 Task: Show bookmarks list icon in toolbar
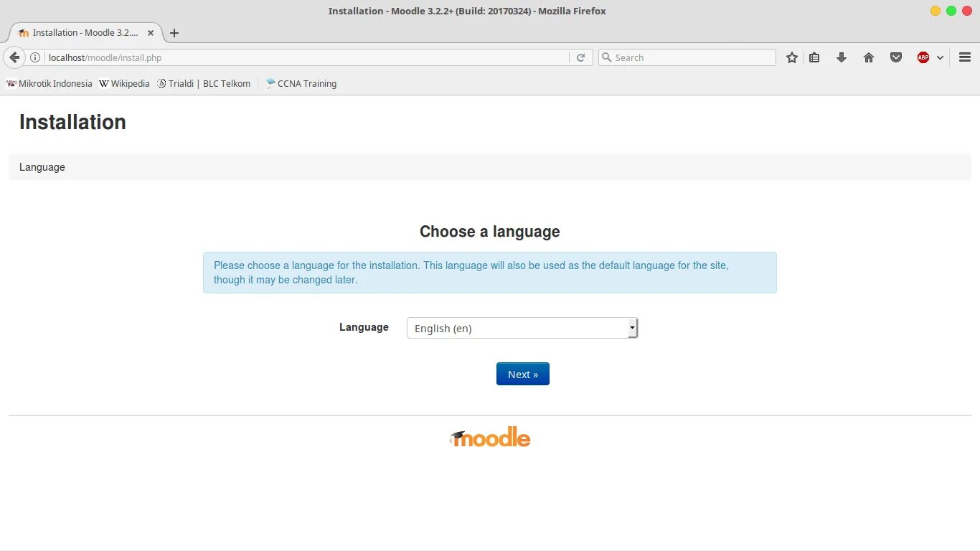coord(814,57)
